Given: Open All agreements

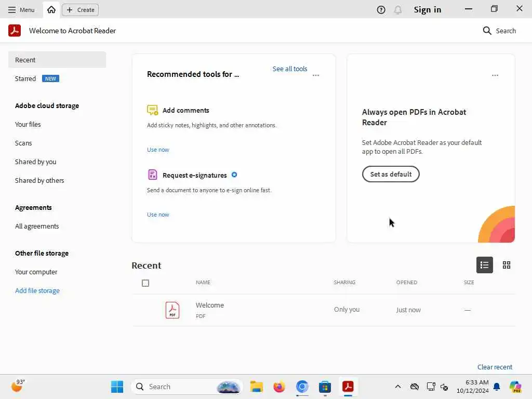Looking at the screenshot, I should [x=37, y=227].
